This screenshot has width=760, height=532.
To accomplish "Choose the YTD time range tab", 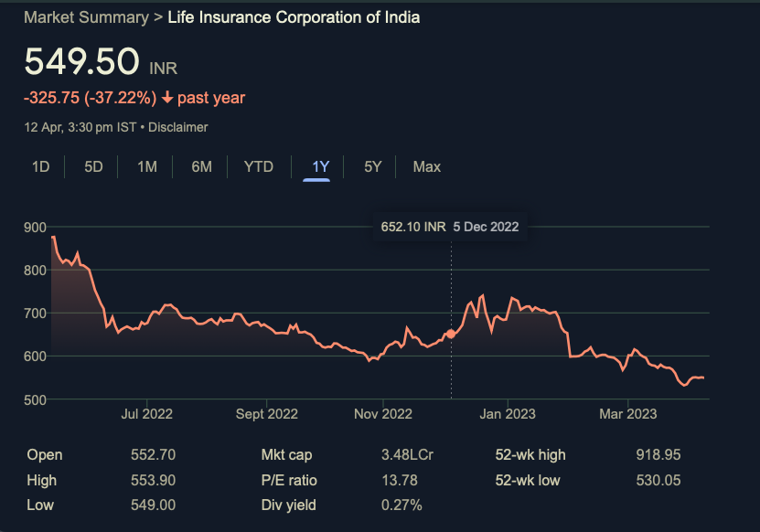I will click(258, 166).
